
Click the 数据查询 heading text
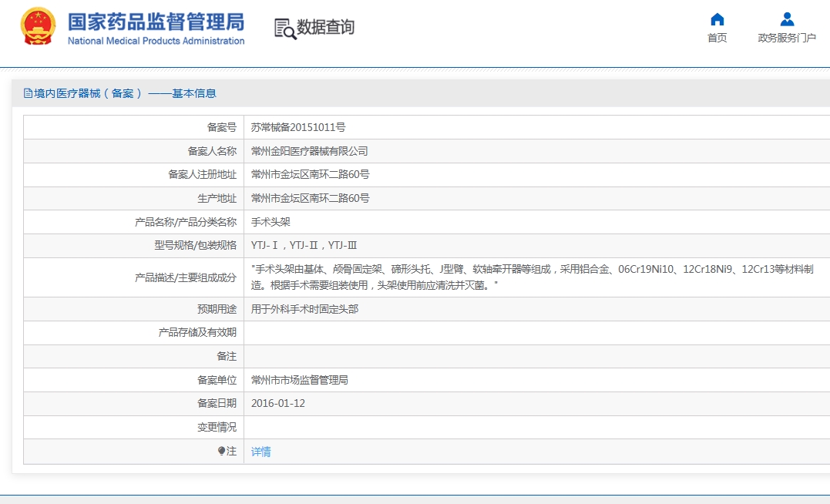(x=326, y=28)
